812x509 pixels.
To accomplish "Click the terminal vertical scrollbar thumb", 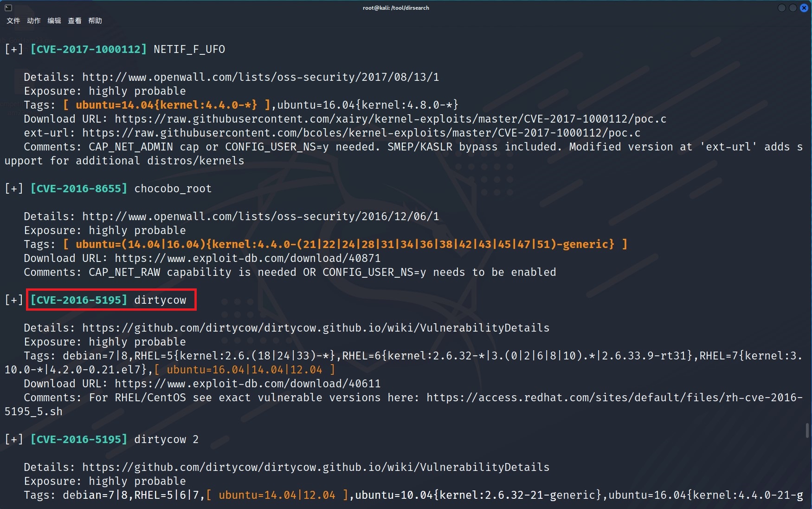I will coord(807,430).
